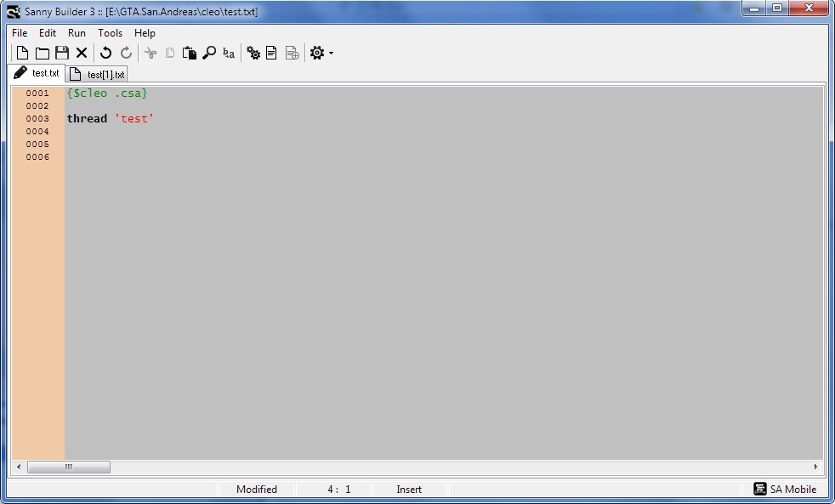
Task: Open Sanny Builder options via the gear icon
Action: (x=315, y=52)
